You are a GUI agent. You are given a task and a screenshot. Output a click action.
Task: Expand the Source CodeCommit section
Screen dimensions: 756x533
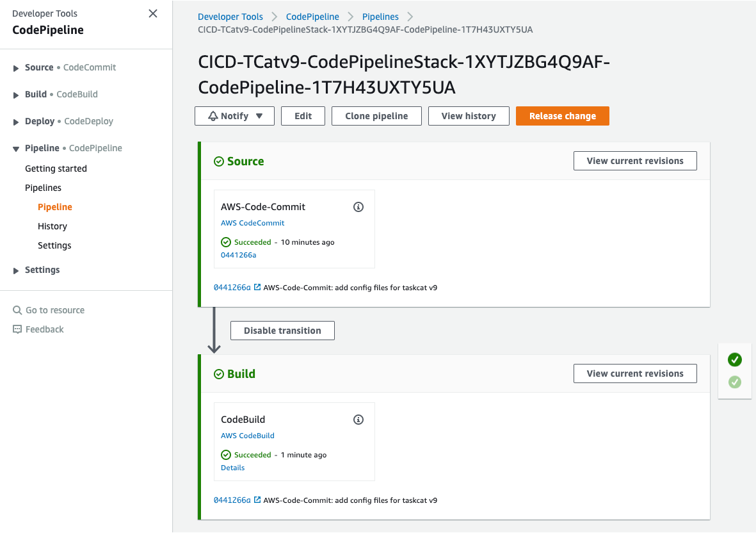click(16, 68)
